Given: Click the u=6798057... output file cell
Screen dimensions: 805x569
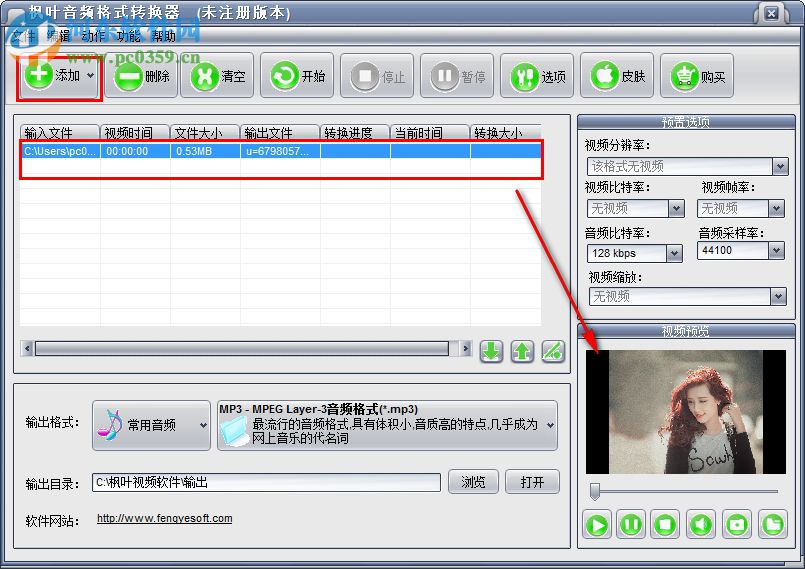Looking at the screenshot, I should click(280, 151).
